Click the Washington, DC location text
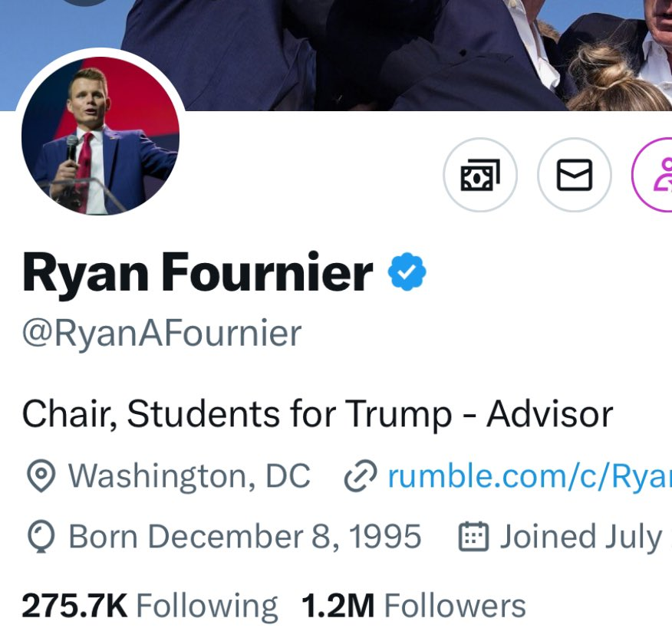This screenshot has width=672, height=628. point(189,476)
